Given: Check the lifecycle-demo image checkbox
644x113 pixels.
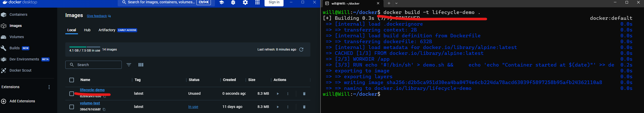Looking at the screenshot, I should (72, 94).
